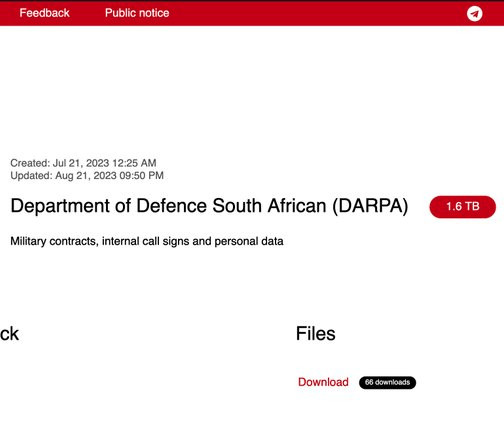Click the empty red navigation bar area
The image size is (504, 421).
317,13
